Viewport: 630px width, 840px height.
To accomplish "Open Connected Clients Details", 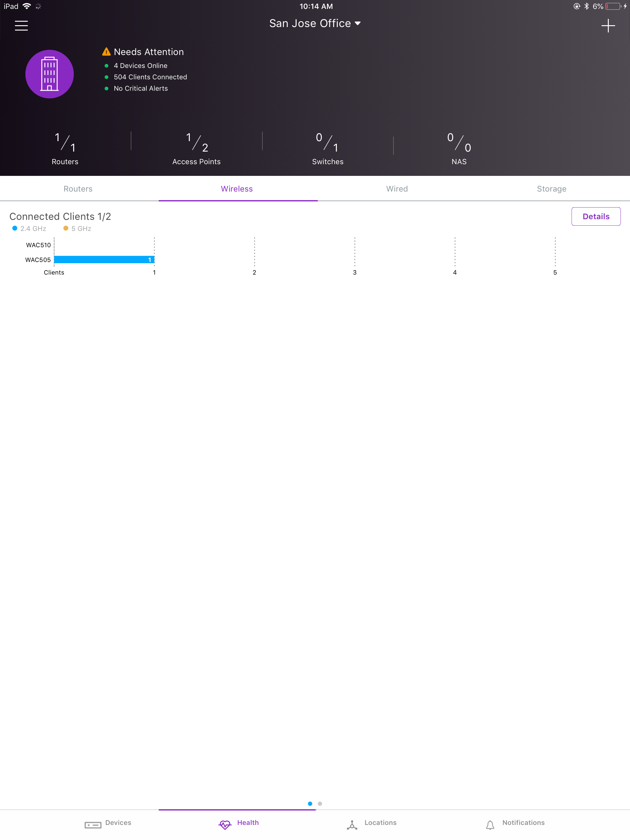I will tap(596, 216).
